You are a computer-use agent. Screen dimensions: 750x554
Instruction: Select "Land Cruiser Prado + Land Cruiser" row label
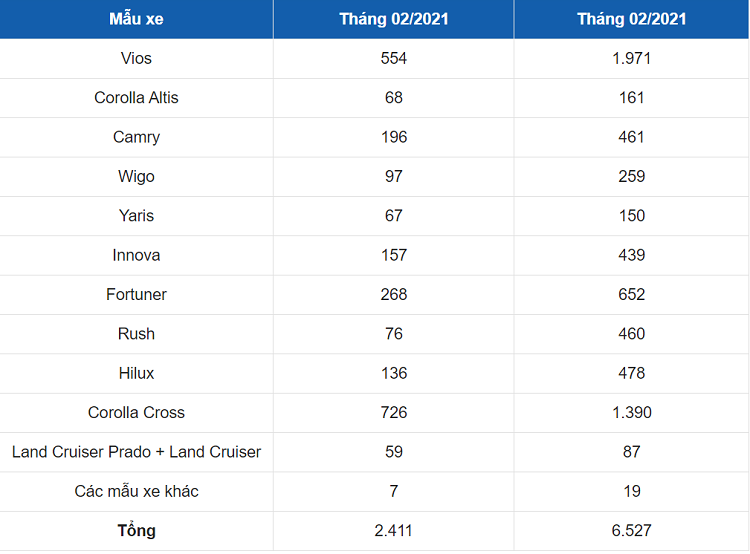(136, 452)
